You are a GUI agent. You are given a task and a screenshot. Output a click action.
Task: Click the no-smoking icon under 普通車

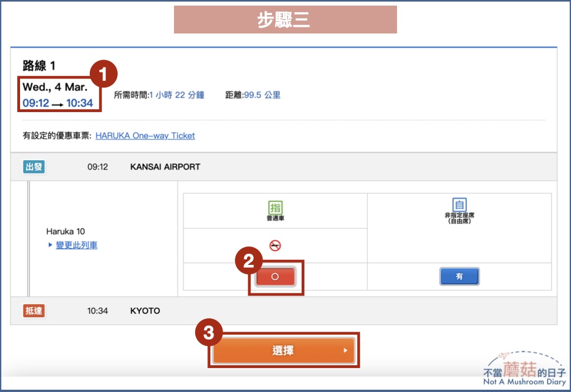(x=275, y=246)
